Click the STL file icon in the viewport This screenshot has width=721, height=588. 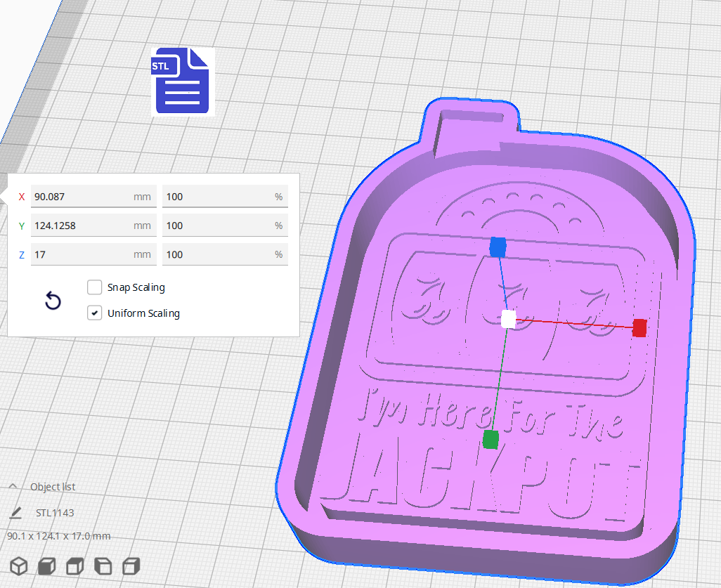click(x=182, y=81)
